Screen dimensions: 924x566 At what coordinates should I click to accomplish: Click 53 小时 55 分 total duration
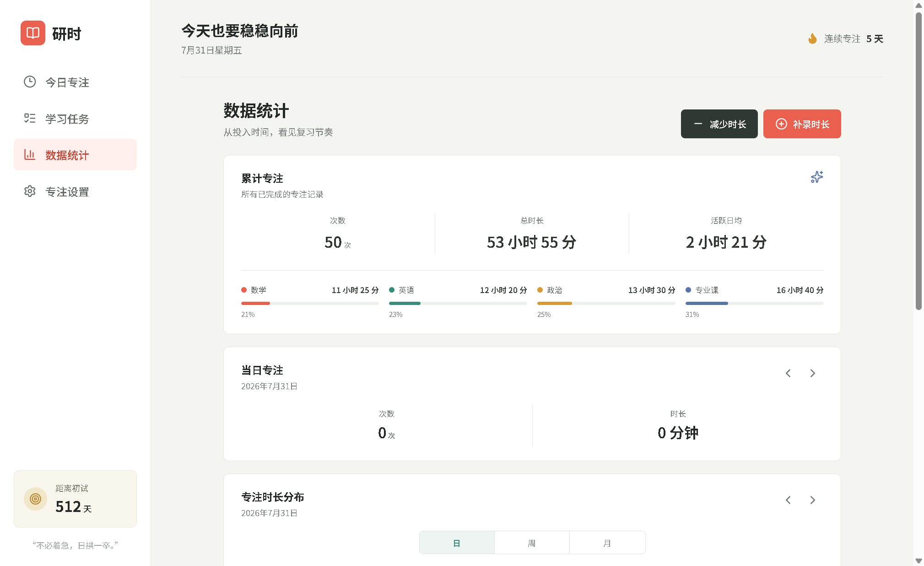[x=532, y=242]
